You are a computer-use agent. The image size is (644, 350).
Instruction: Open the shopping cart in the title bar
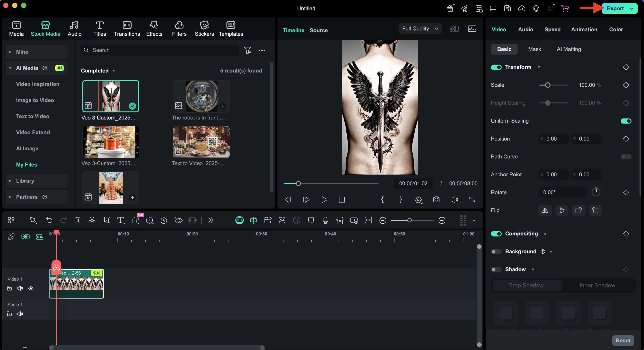565,8
